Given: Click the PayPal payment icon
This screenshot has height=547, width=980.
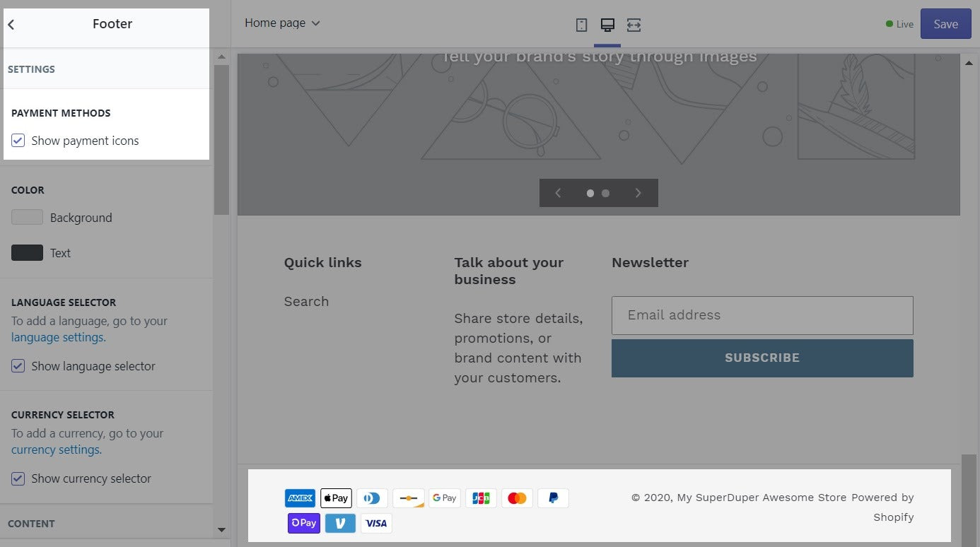Looking at the screenshot, I should 553,498.
